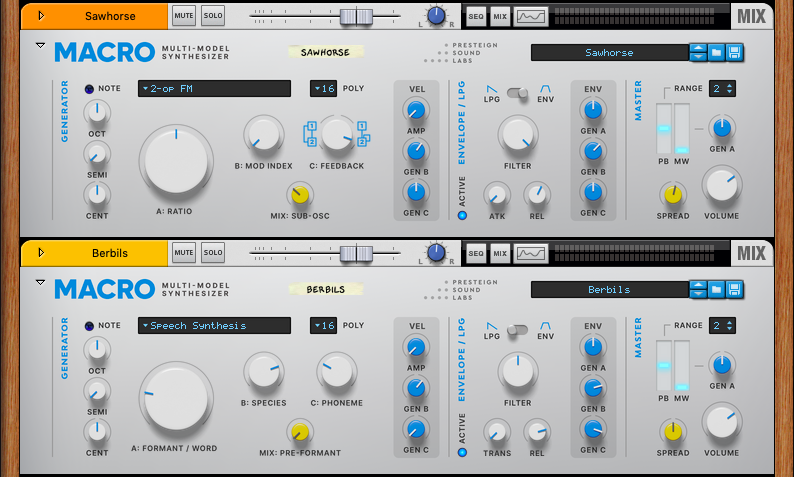Toggle the Berbils LPG/ENV switch
The width and height of the screenshot is (794, 477).
pos(518,330)
